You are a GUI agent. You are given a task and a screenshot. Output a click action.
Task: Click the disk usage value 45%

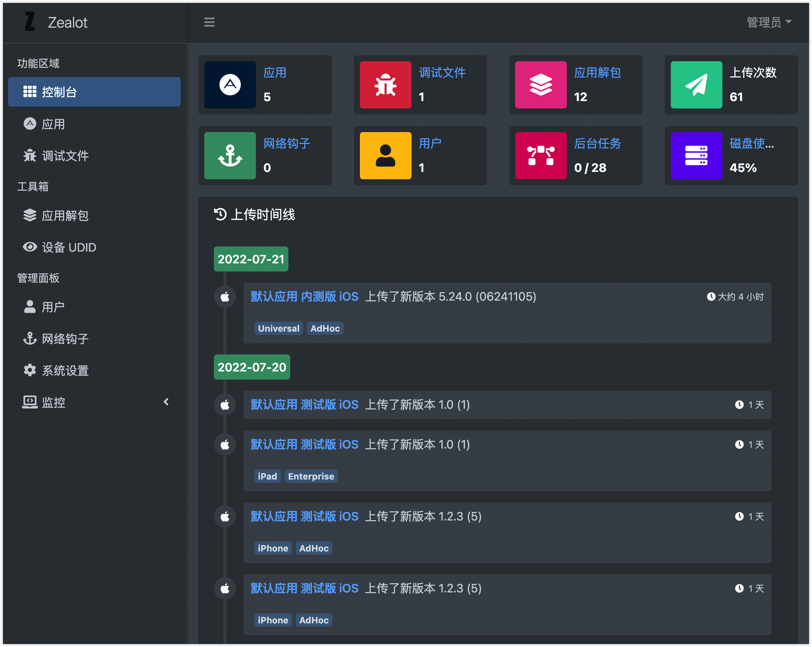743,168
